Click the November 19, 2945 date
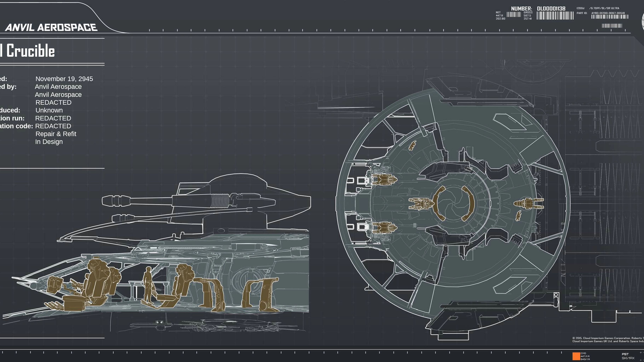Viewport: 644px width, 362px height. click(x=64, y=79)
